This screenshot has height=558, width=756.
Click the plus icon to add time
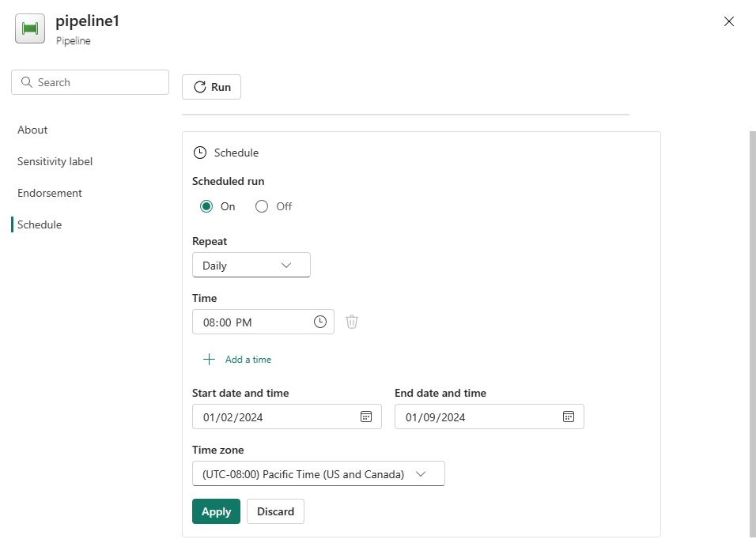click(209, 360)
